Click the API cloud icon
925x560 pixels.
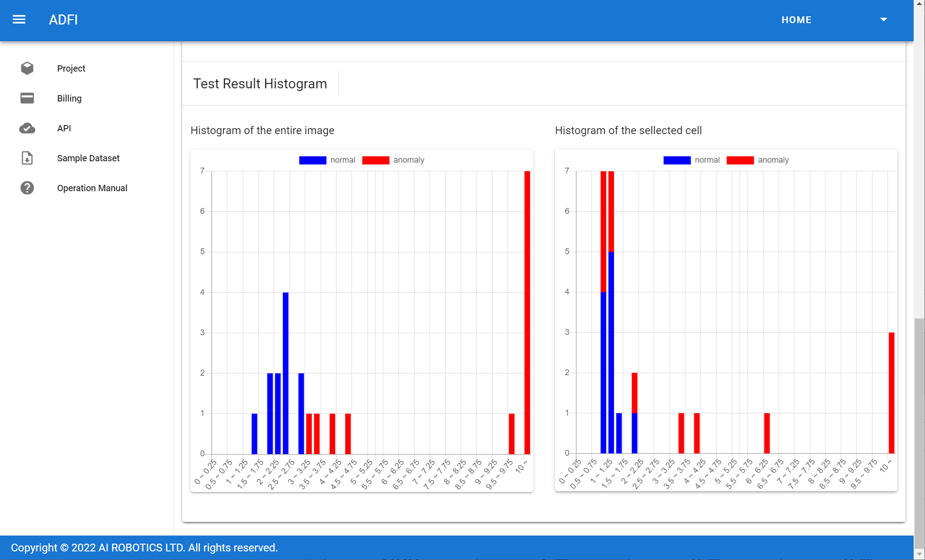pos(27,128)
